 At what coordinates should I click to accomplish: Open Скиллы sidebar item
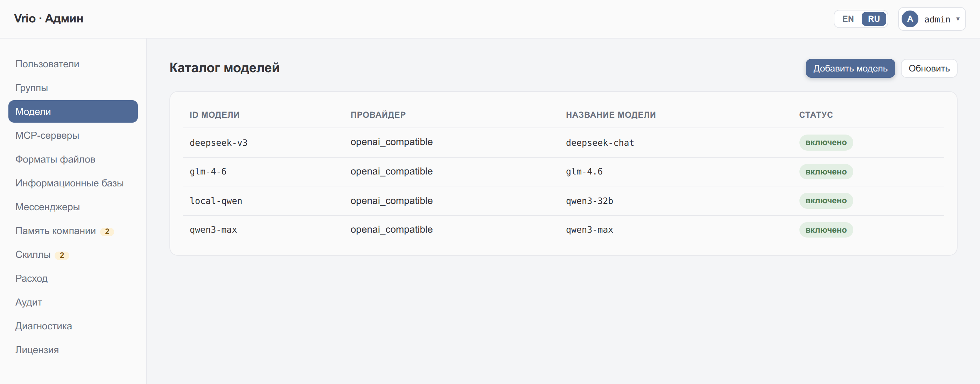click(73, 254)
